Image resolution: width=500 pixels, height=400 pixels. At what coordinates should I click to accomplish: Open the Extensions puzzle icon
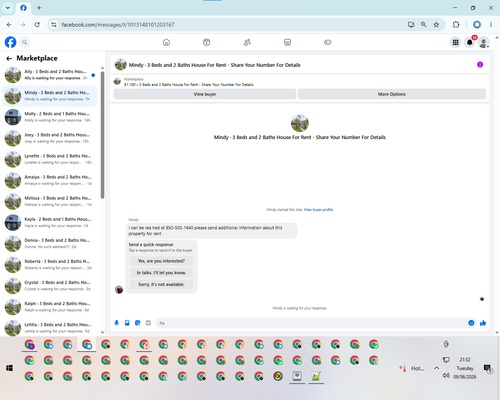(x=456, y=25)
